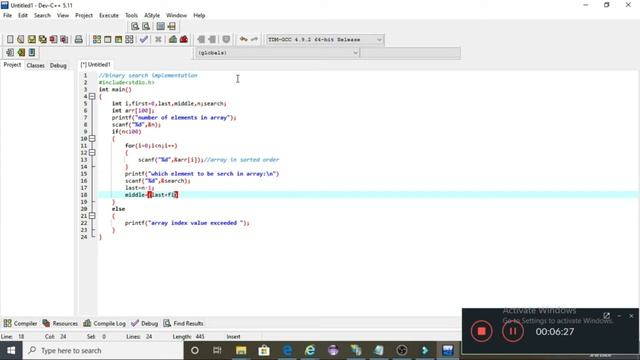Open the Compiler bottom tab
This screenshot has width=640, height=360.
click(20, 323)
